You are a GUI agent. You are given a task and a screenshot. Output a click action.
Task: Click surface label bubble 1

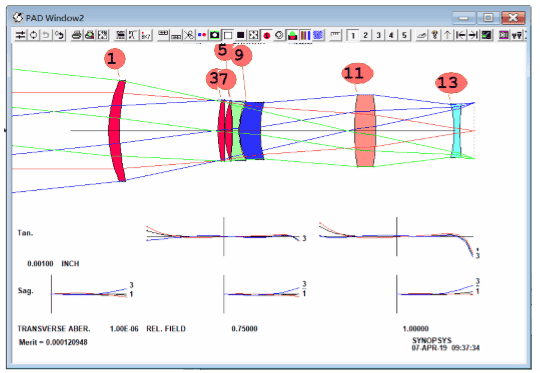[x=114, y=59]
